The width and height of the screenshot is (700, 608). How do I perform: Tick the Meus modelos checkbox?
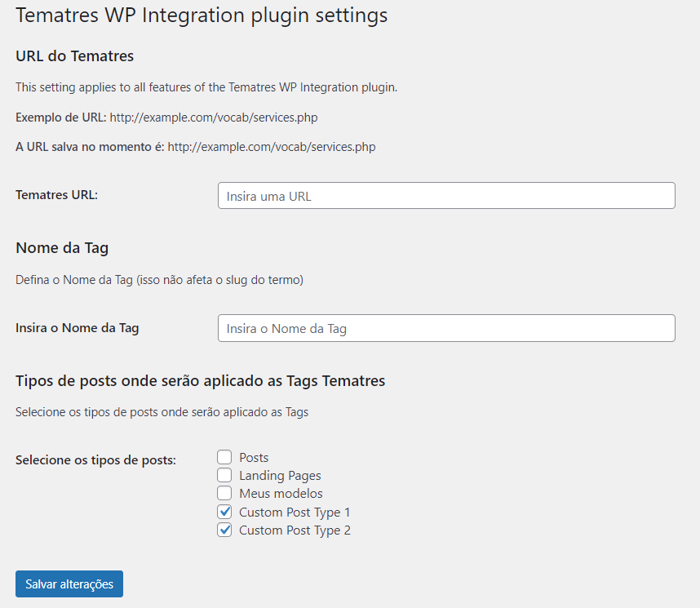(x=224, y=493)
